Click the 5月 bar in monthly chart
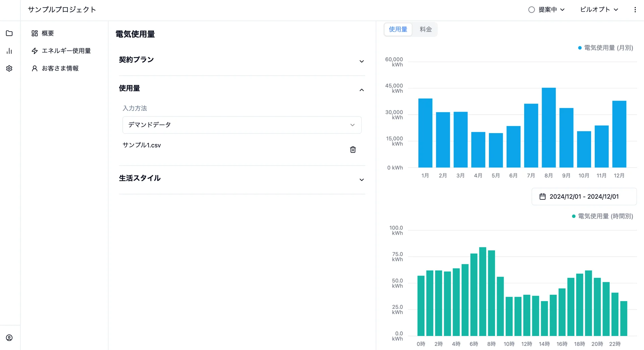This screenshot has height=350, width=644. click(x=496, y=151)
